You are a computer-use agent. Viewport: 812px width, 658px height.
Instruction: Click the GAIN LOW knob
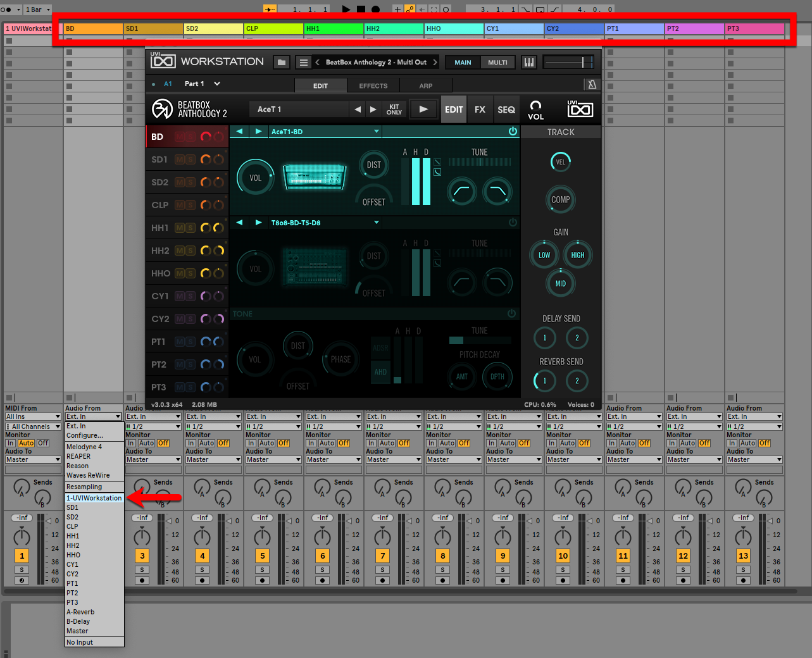click(544, 255)
